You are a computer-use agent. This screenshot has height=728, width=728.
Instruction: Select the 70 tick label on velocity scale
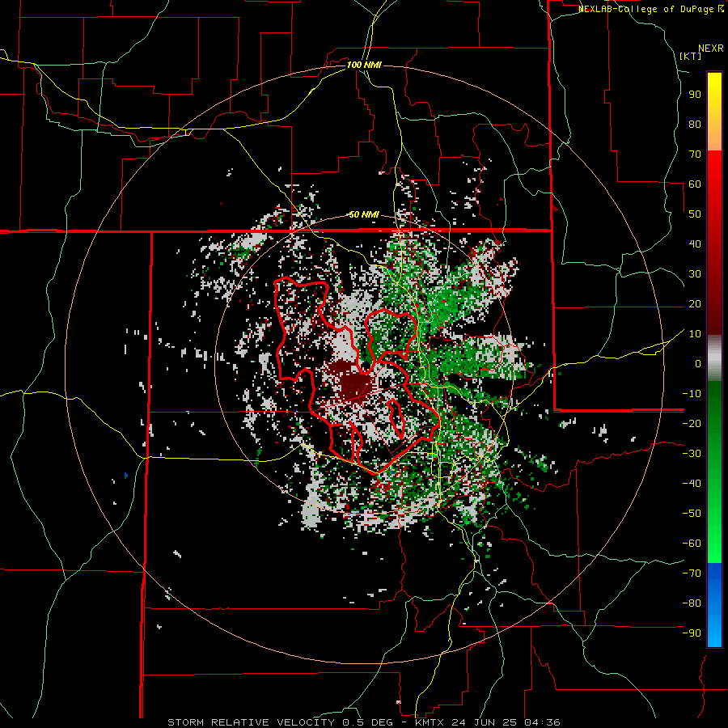tap(695, 154)
